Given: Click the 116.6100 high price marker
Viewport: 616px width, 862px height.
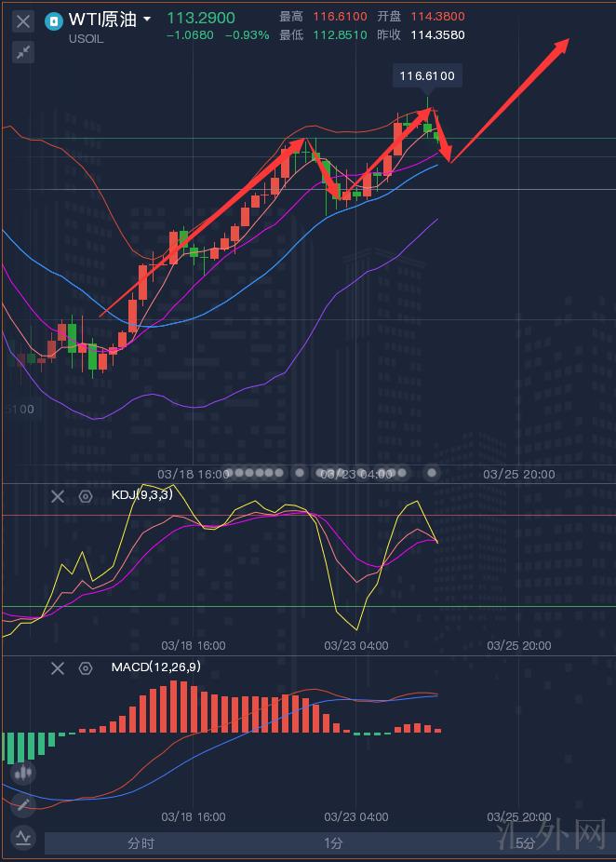Looking at the screenshot, I should click(x=427, y=76).
